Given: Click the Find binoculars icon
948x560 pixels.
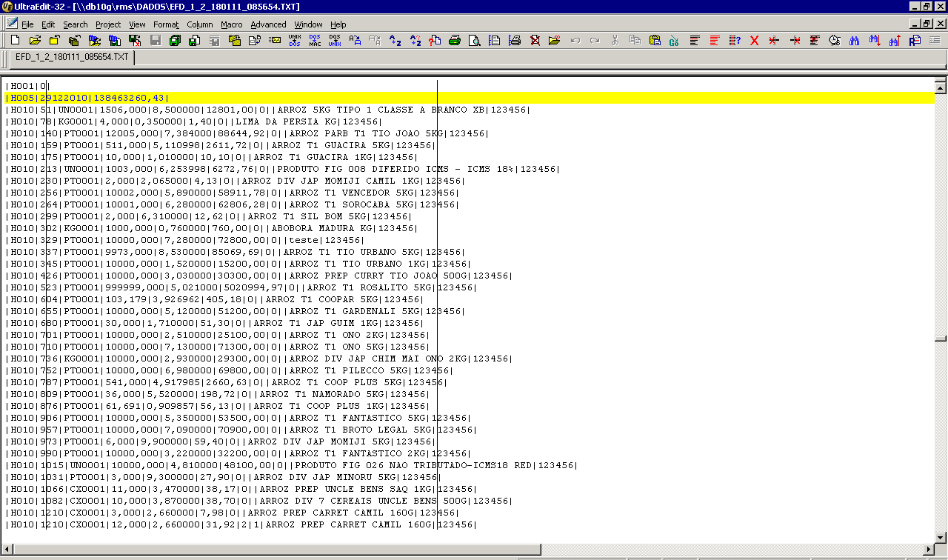Looking at the screenshot, I should [x=855, y=40].
